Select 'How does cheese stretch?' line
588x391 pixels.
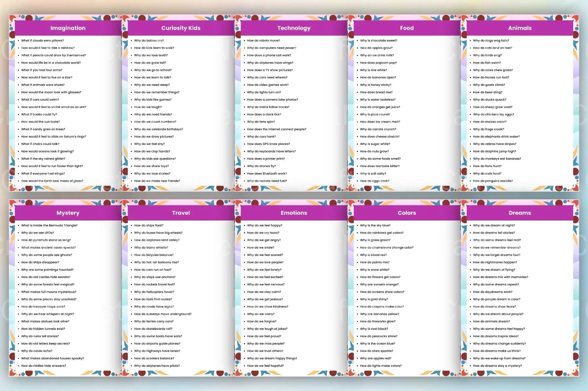point(379,137)
